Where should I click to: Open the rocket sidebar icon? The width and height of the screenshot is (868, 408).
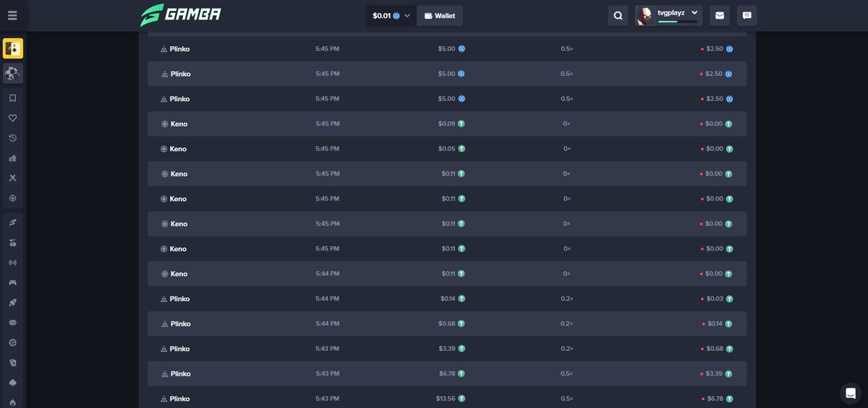(x=13, y=302)
